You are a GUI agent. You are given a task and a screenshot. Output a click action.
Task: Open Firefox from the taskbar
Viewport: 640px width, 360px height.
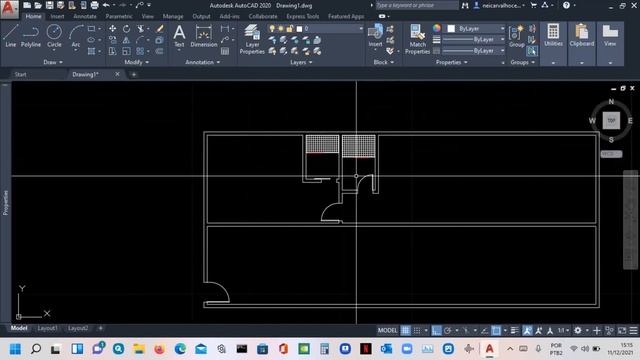(x=160, y=349)
